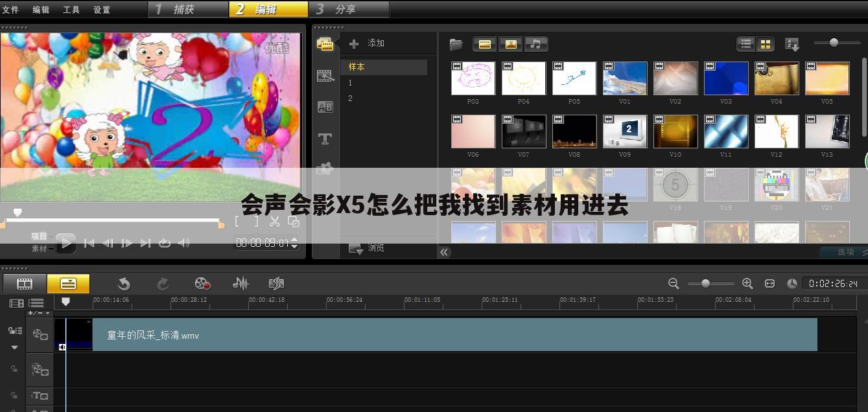The height and width of the screenshot is (412, 868).
Task: Play the preview
Action: (65, 243)
